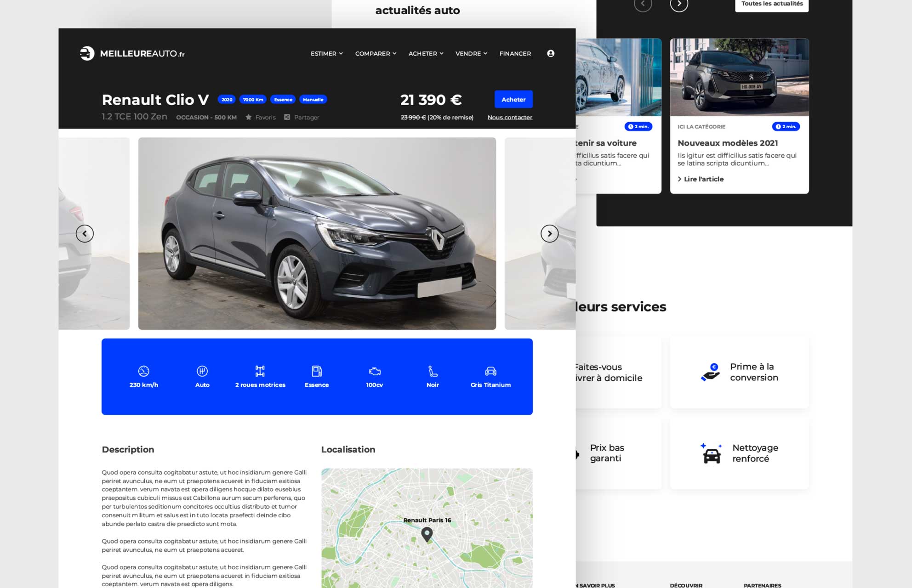
Task: Click the 230 km/h speedometer icon
Action: coord(143,371)
